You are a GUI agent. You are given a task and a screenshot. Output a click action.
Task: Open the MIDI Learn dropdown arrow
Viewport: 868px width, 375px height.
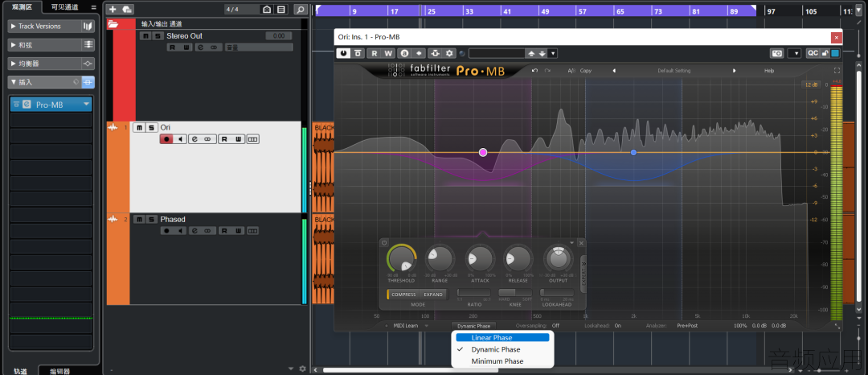[427, 326]
